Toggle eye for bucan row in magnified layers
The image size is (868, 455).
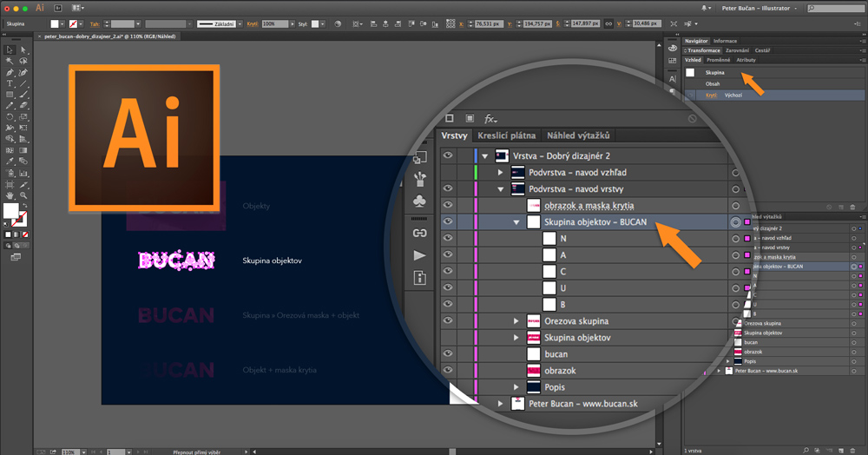pos(447,353)
